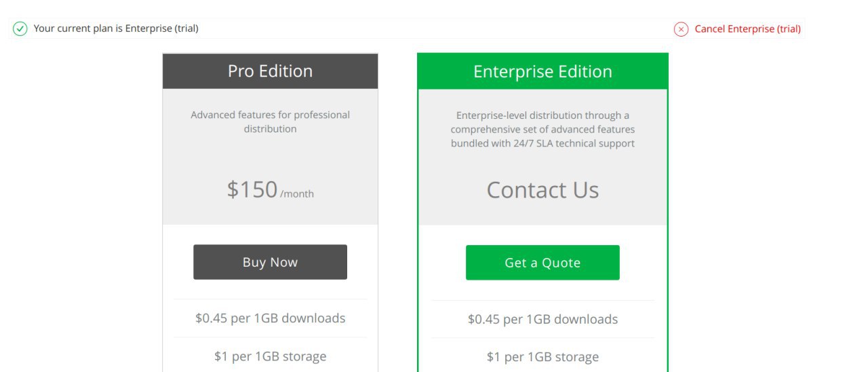Select the Enterprise Edition green header
The height and width of the screenshot is (372, 868).
pos(542,71)
